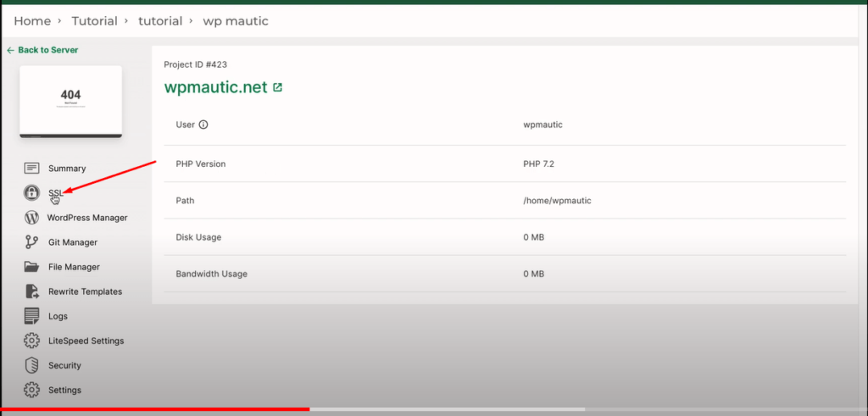Click the info icon next to User
The image size is (868, 416).
coord(203,125)
